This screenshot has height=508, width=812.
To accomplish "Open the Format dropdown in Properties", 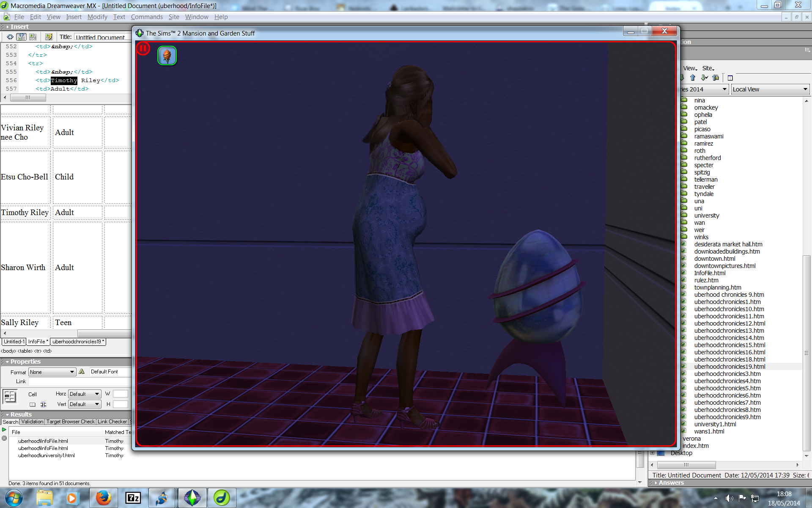I will tap(52, 372).
